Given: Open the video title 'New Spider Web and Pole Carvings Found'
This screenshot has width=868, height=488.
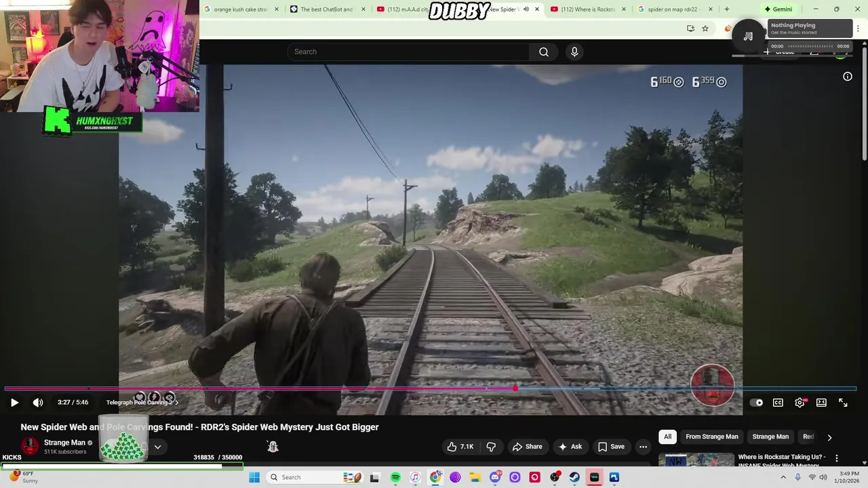Looking at the screenshot, I should coord(199,427).
